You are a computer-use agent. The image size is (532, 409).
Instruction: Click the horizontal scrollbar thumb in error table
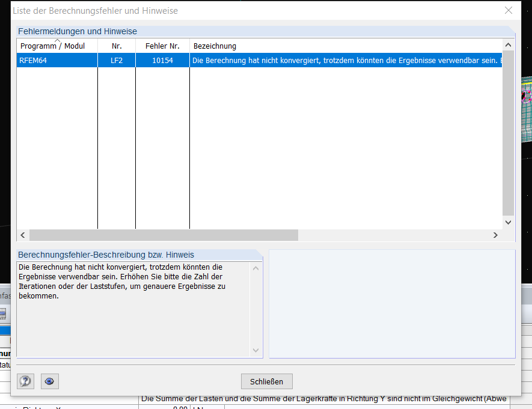164,235
